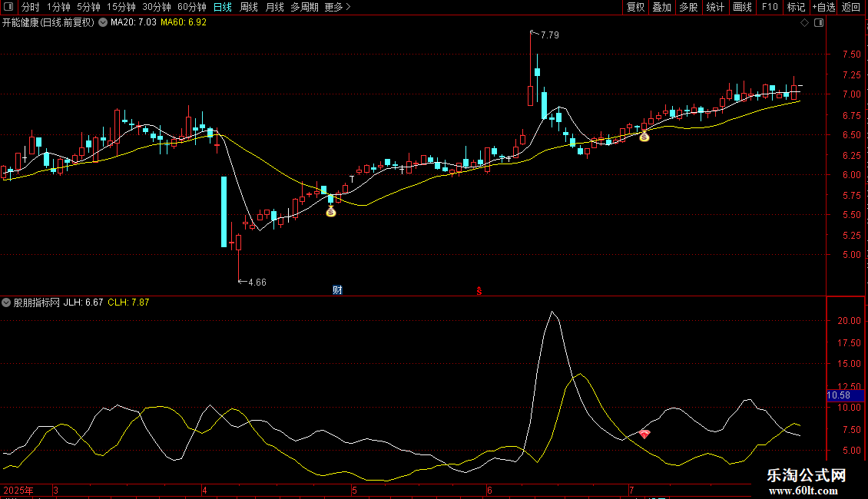The width and height of the screenshot is (868, 499).
Task: Click the 4.66 low price label
Action: [x=257, y=283]
